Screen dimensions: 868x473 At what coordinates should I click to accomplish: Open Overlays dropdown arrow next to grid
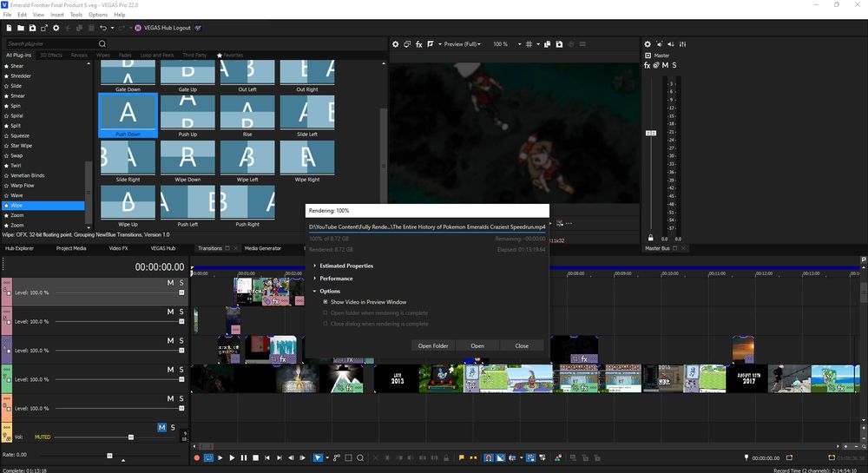537,44
